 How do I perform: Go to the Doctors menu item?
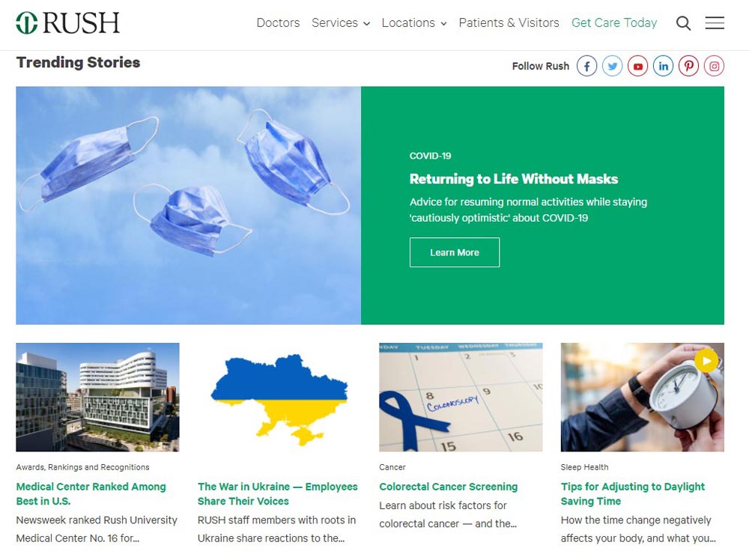coord(278,23)
